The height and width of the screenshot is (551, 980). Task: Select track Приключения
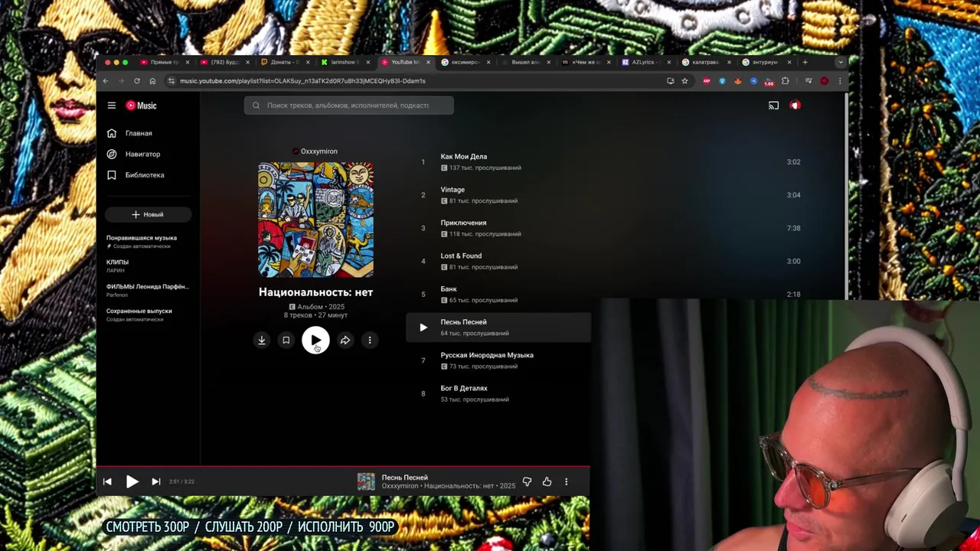click(463, 223)
